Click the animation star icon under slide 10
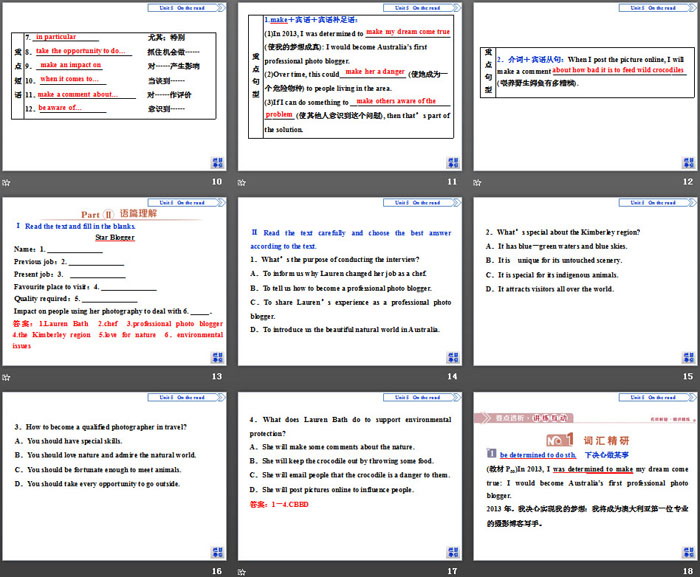Viewport: 700px width, 577px height. [x=7, y=182]
